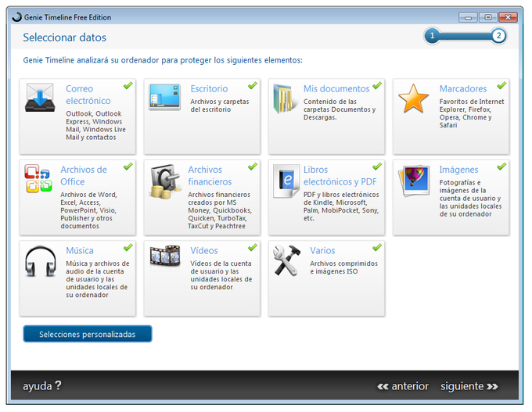This screenshot has width=532, height=412.
Task: Click the Escritorio desktop monitor icon
Action: [164, 97]
